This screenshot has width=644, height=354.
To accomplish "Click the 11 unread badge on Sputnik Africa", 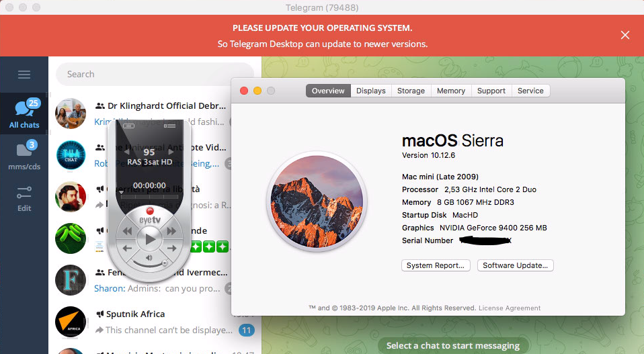I will [247, 330].
